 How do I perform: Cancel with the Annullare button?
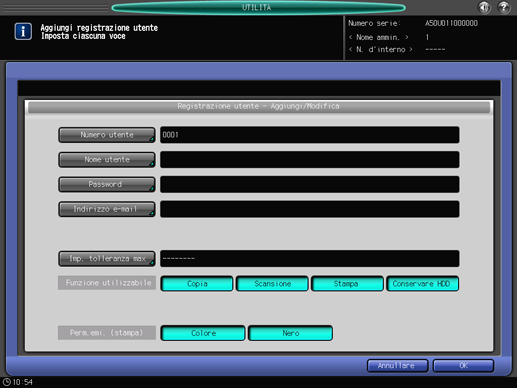(397, 366)
